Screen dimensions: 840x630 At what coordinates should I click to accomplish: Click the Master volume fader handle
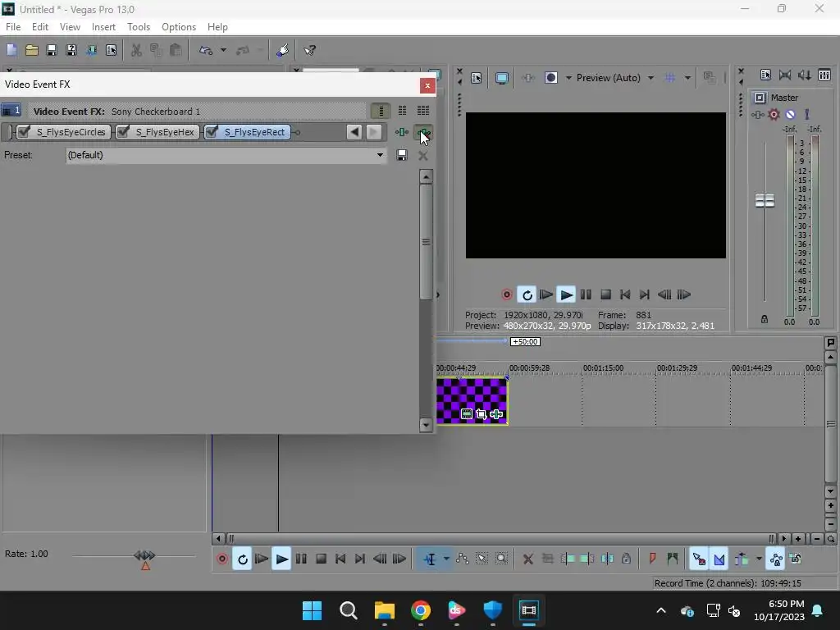pos(765,201)
